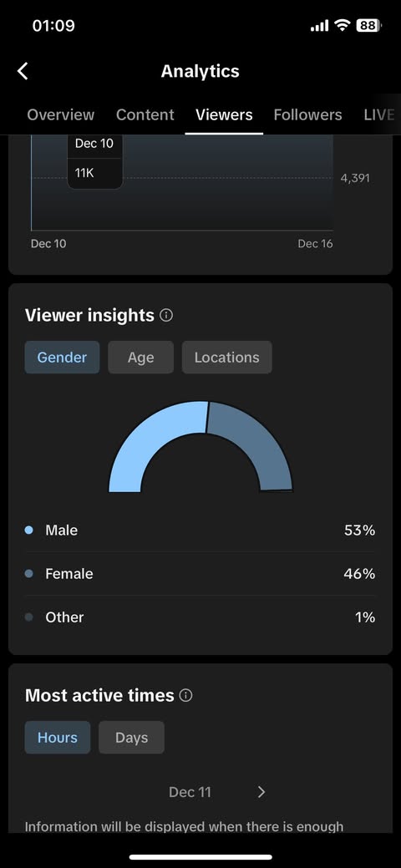Open the Overview tab

61,114
